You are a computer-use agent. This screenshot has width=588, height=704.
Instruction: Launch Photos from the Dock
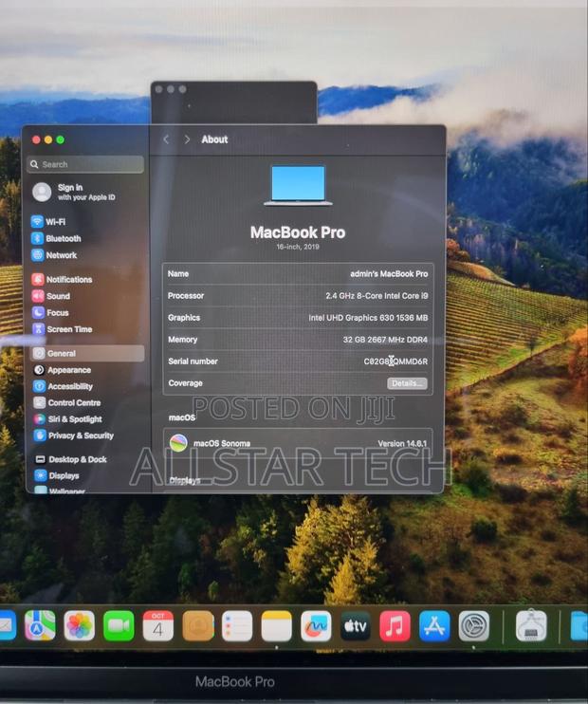80,625
